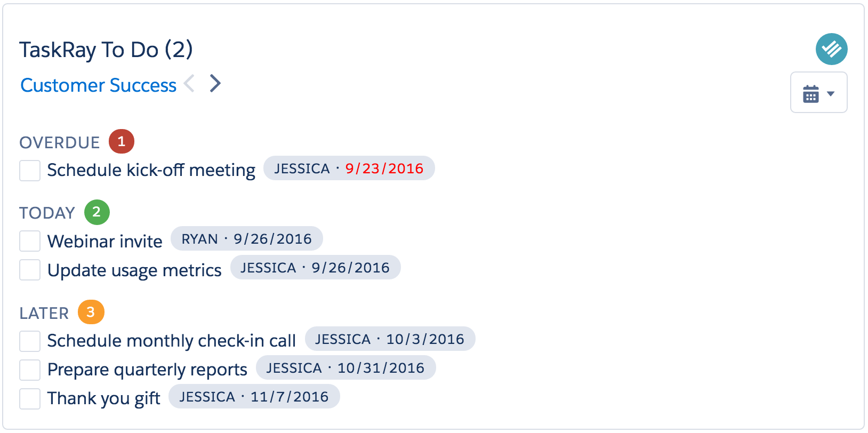Screen dimensions: 868x433
Task: Open the Thank you gift task
Action: coord(104,398)
